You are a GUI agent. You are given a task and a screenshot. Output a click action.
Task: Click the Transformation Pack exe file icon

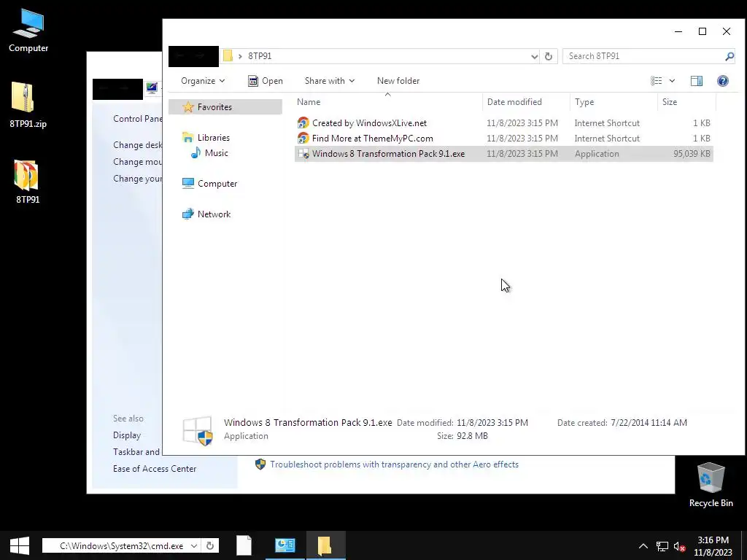coord(303,153)
